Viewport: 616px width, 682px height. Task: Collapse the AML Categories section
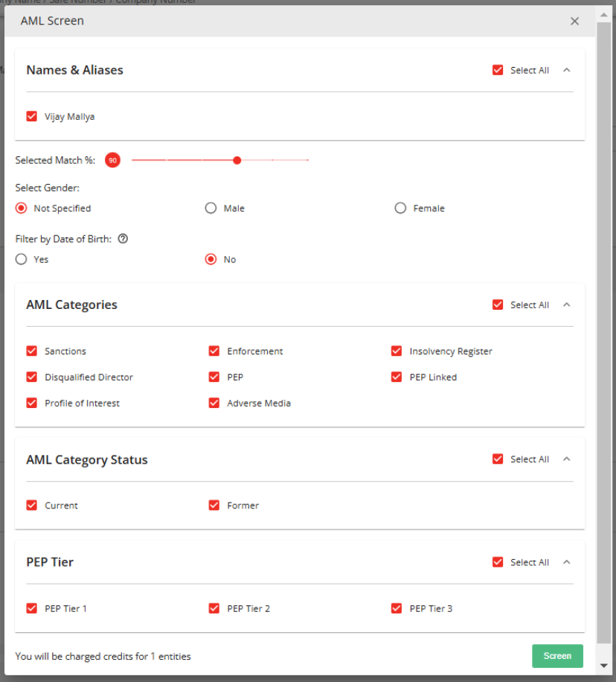pyautogui.click(x=567, y=305)
